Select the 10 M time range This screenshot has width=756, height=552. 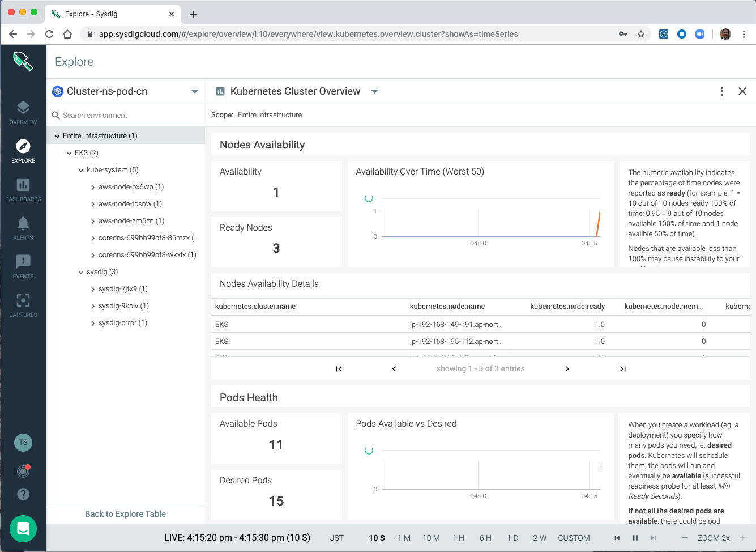pos(431,538)
